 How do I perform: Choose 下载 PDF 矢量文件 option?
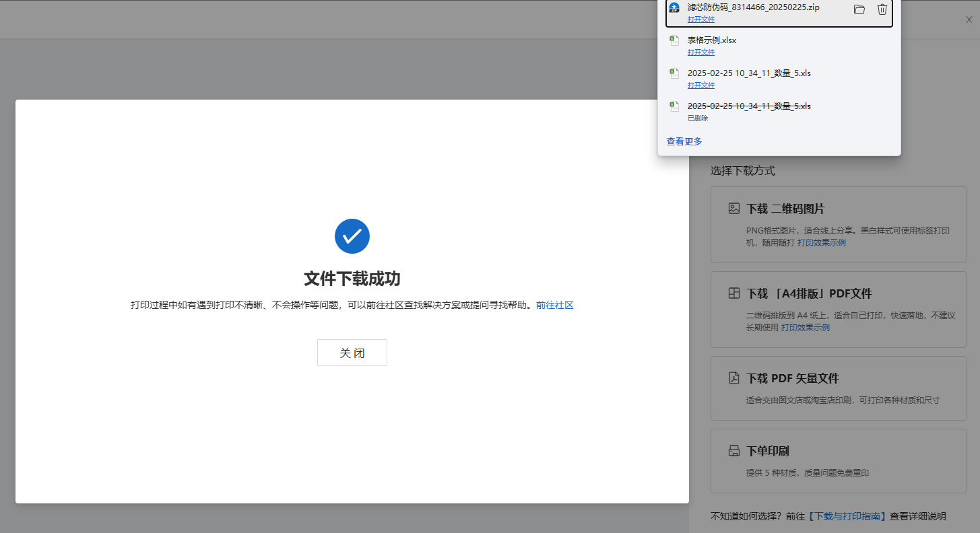click(x=839, y=388)
